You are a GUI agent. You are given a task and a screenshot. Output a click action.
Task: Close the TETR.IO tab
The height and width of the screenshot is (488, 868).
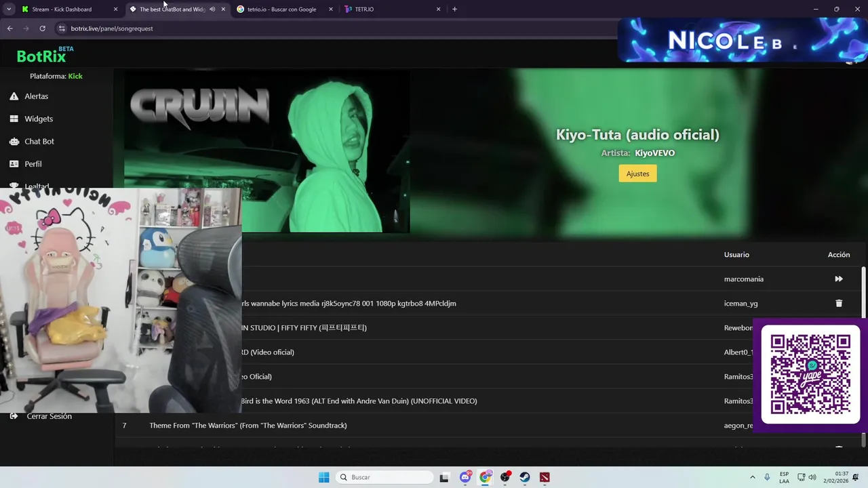point(438,9)
